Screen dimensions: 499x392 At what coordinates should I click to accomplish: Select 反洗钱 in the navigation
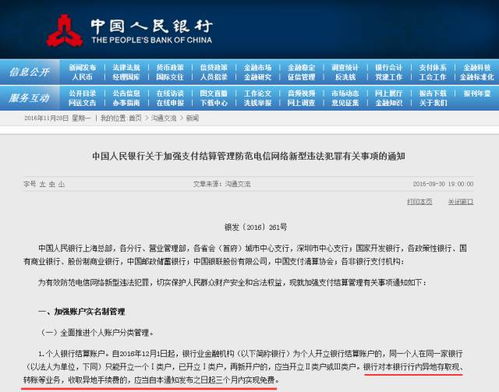(345, 77)
